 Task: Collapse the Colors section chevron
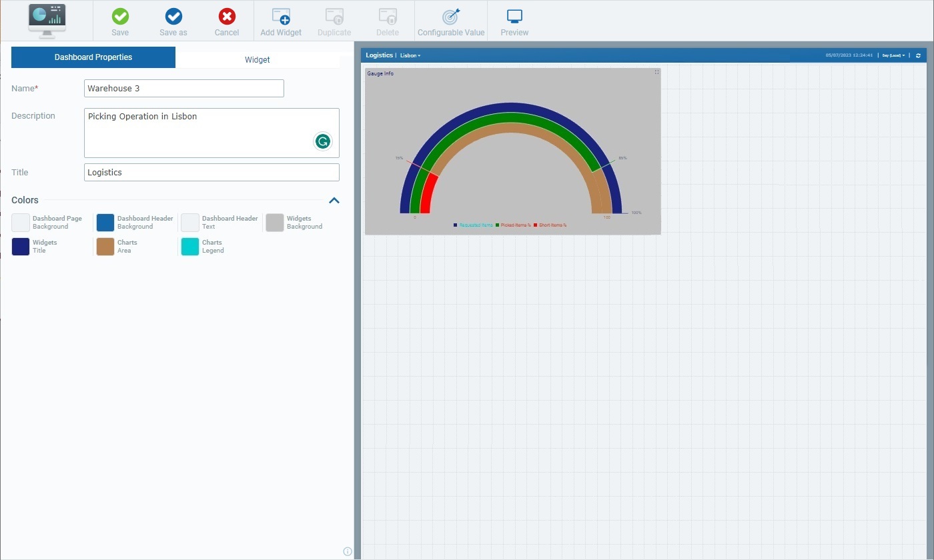tap(334, 200)
